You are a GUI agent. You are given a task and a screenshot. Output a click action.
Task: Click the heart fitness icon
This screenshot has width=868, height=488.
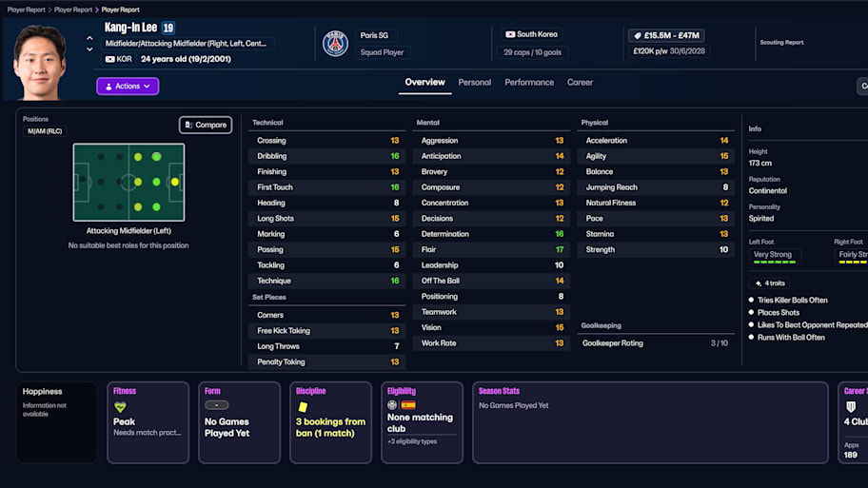120,407
